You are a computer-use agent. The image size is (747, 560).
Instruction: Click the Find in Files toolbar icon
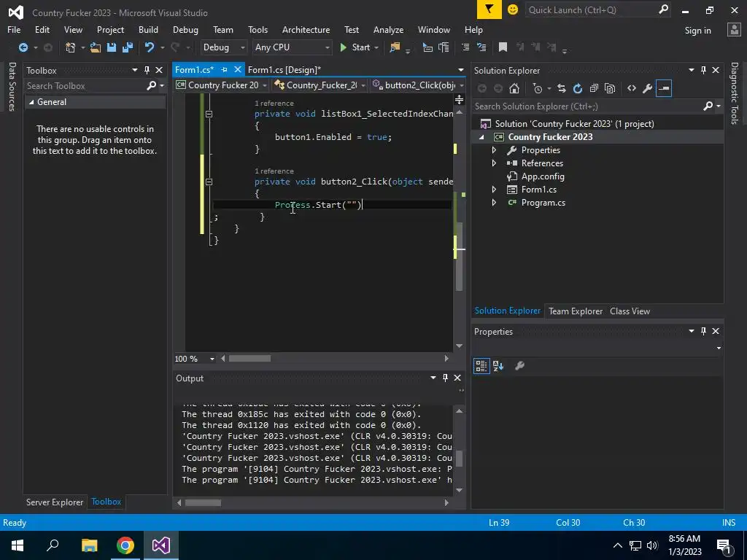(x=395, y=47)
